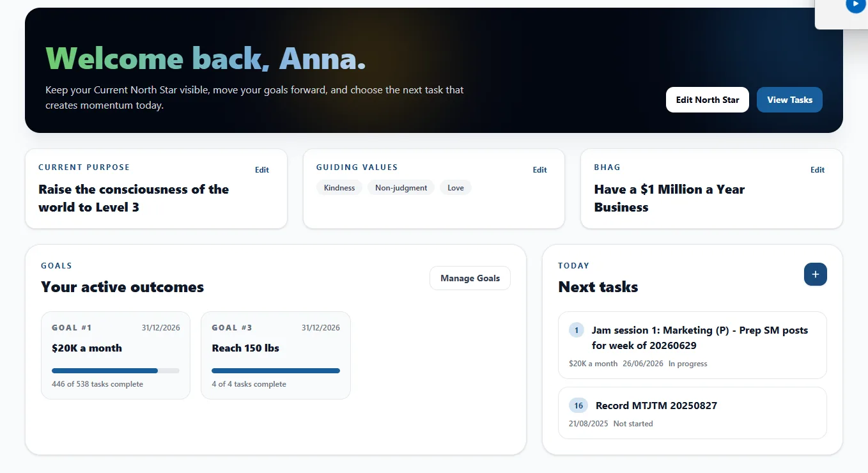This screenshot has width=868, height=473.
Task: Select the Love value chip
Action: (456, 188)
